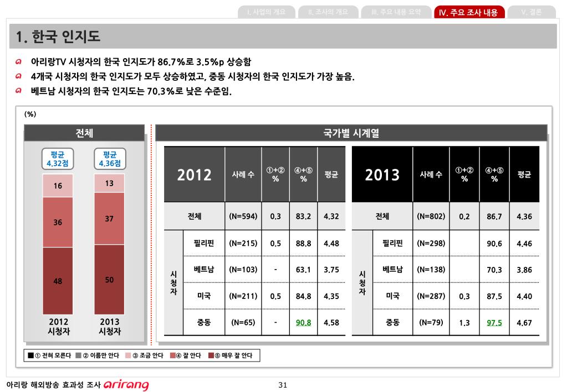
Task: Click the '2013' table header cell
Action: click(x=382, y=174)
